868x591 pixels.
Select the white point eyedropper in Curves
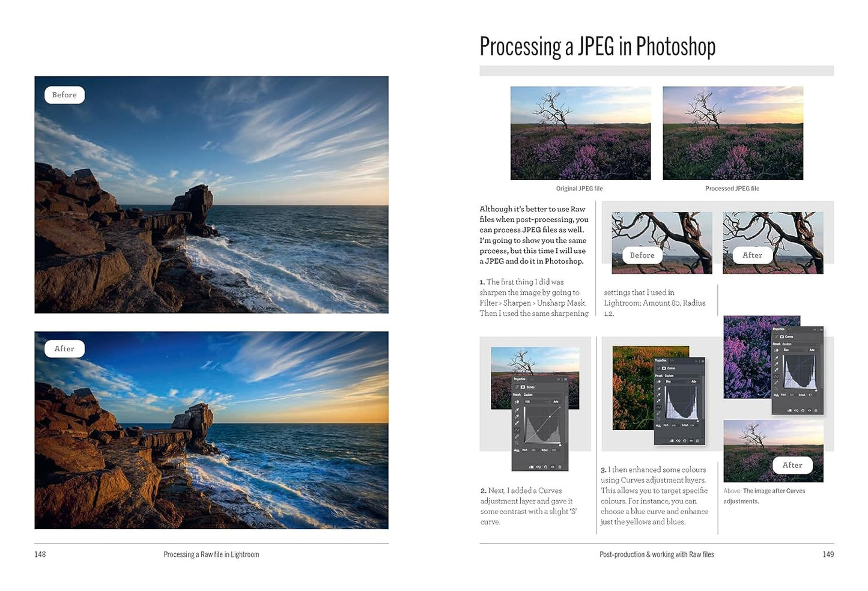[x=517, y=422]
